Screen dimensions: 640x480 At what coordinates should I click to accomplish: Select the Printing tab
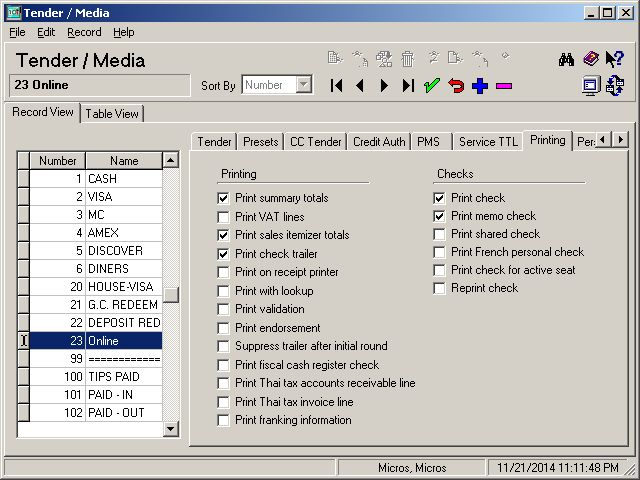(x=547, y=140)
